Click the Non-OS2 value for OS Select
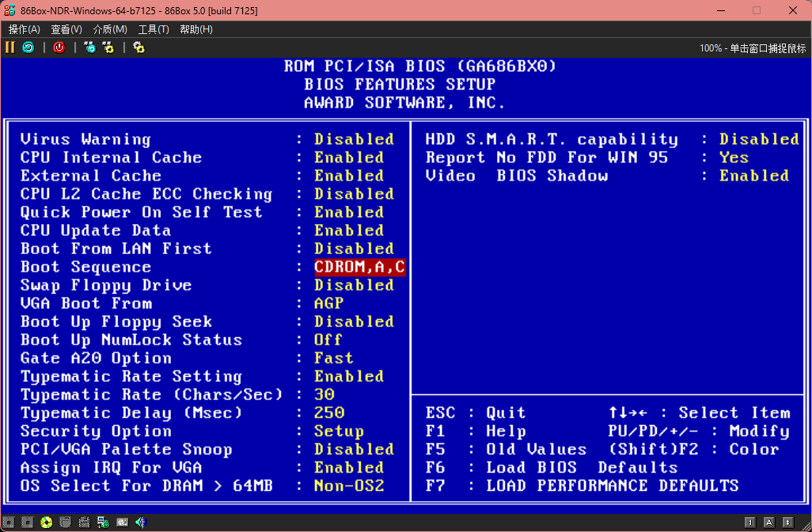Screen dimensions: 812x532 [x=349, y=486]
